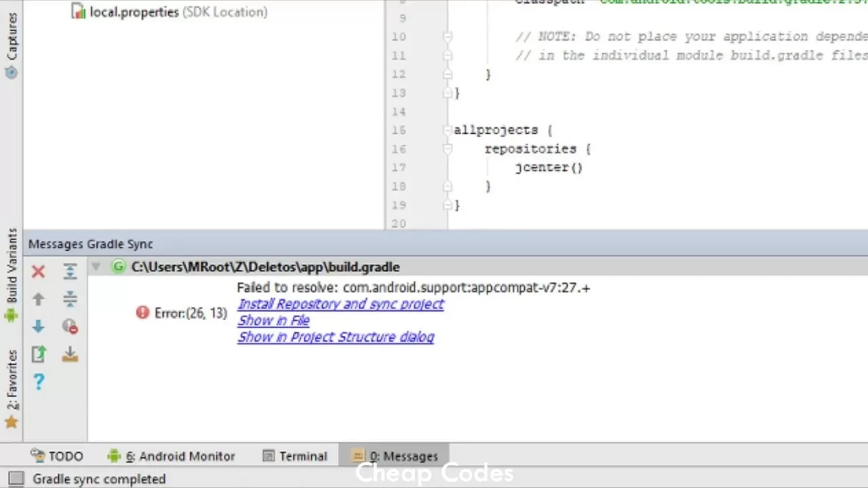Toggle the fold marker at line 18

click(x=448, y=186)
